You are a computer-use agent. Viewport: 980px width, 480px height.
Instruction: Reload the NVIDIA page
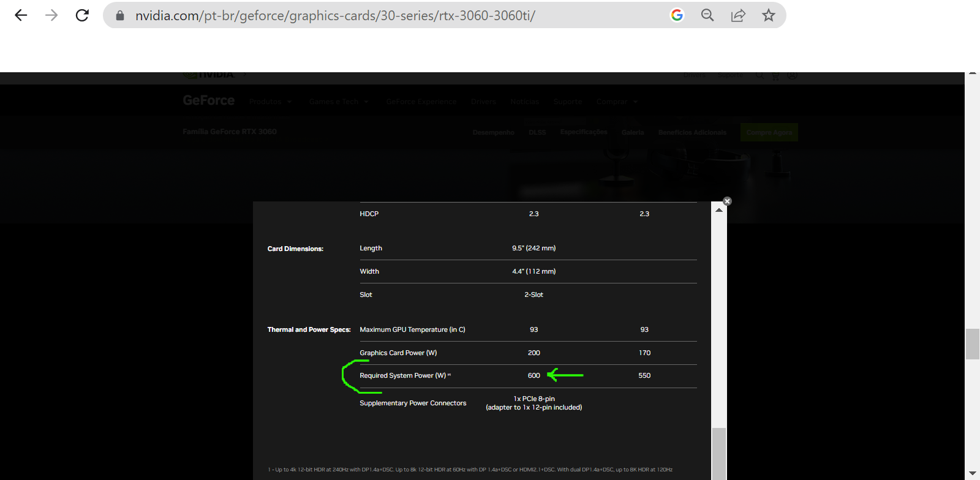[82, 15]
